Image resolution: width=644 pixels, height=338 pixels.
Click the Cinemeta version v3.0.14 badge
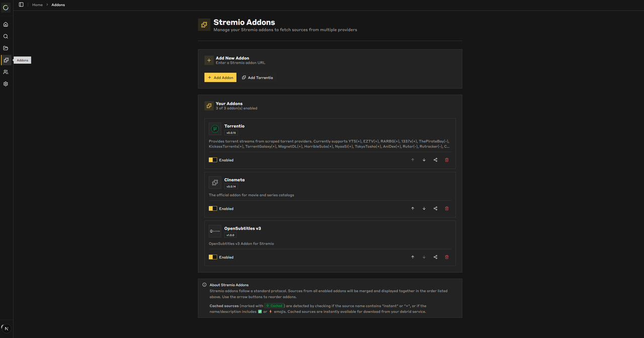click(231, 186)
